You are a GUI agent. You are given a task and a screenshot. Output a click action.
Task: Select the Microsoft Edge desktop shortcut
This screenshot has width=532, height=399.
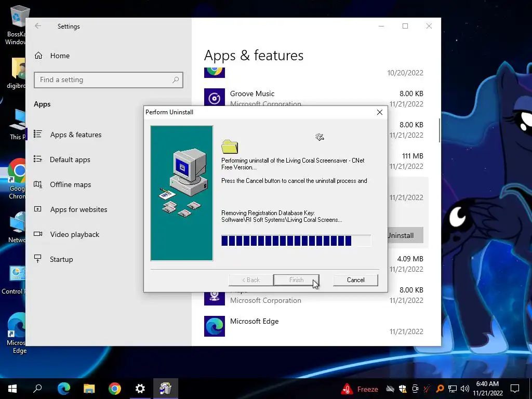point(16,333)
